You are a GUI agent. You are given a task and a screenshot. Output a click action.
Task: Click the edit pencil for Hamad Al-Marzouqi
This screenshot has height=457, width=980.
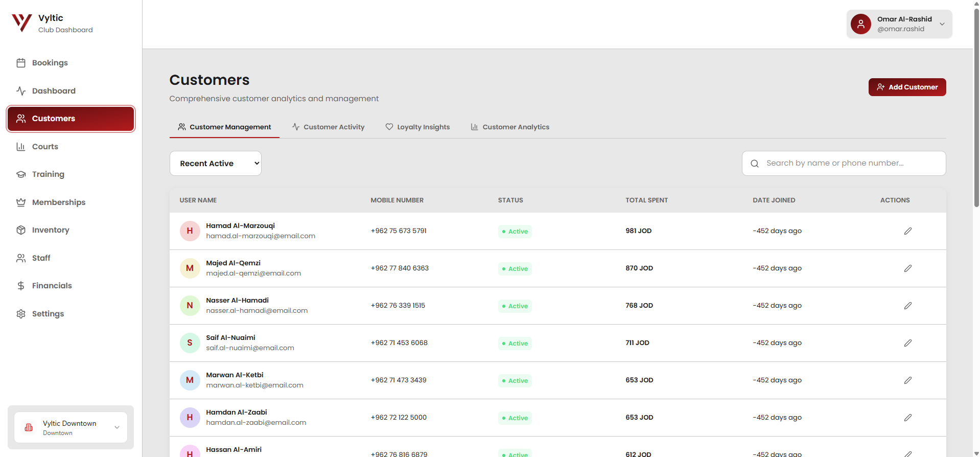coord(907,231)
